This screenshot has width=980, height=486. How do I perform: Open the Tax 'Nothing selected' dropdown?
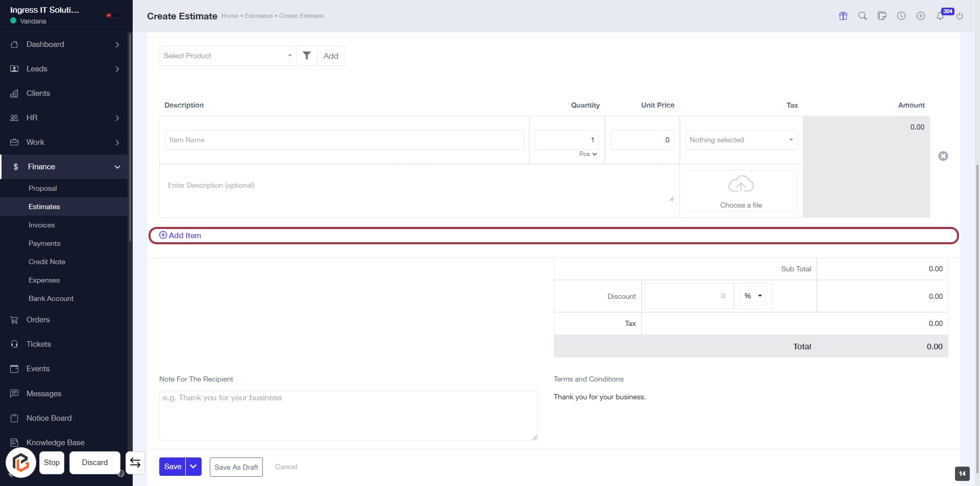(741, 140)
